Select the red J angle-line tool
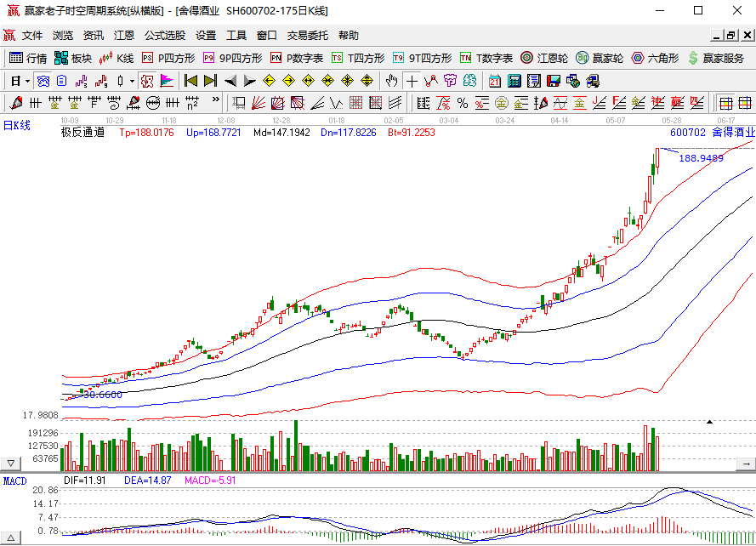The image size is (756, 546). click(599, 103)
